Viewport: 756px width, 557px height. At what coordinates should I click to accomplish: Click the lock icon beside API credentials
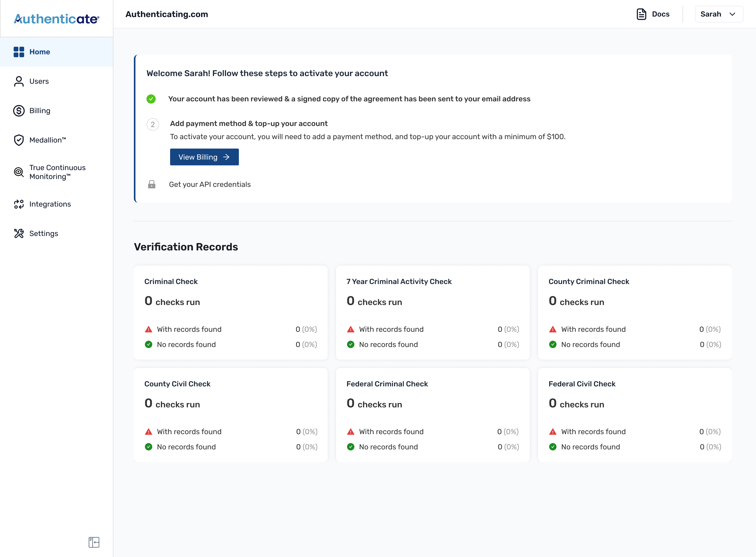152,184
